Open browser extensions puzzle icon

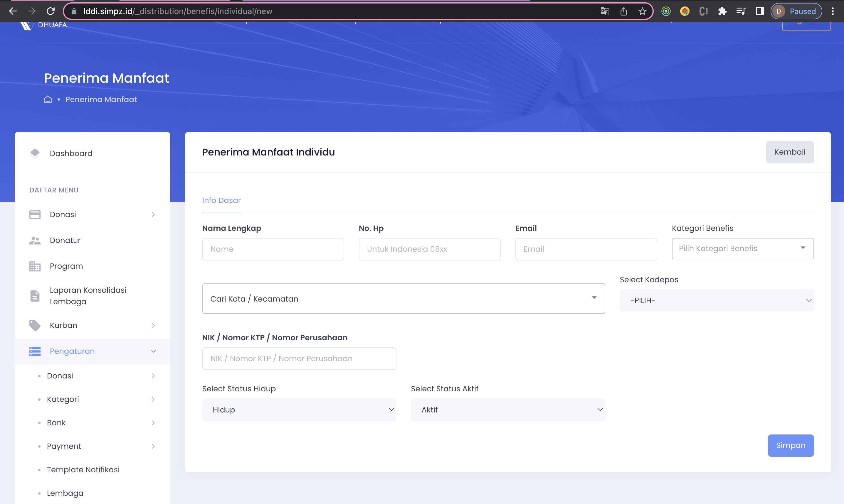(722, 11)
